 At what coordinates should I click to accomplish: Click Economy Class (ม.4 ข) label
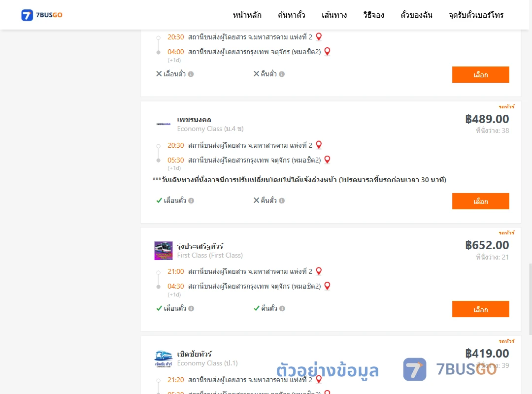210,129
